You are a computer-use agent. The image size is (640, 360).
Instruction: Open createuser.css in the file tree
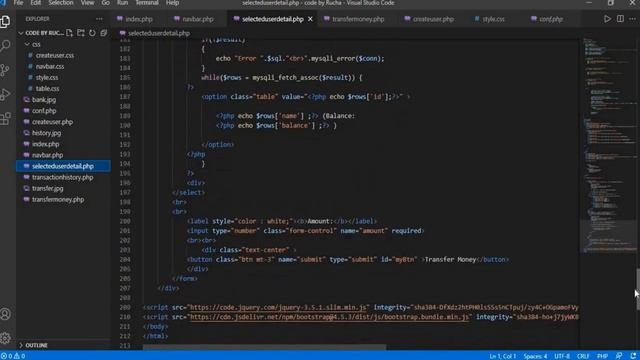(x=55, y=56)
